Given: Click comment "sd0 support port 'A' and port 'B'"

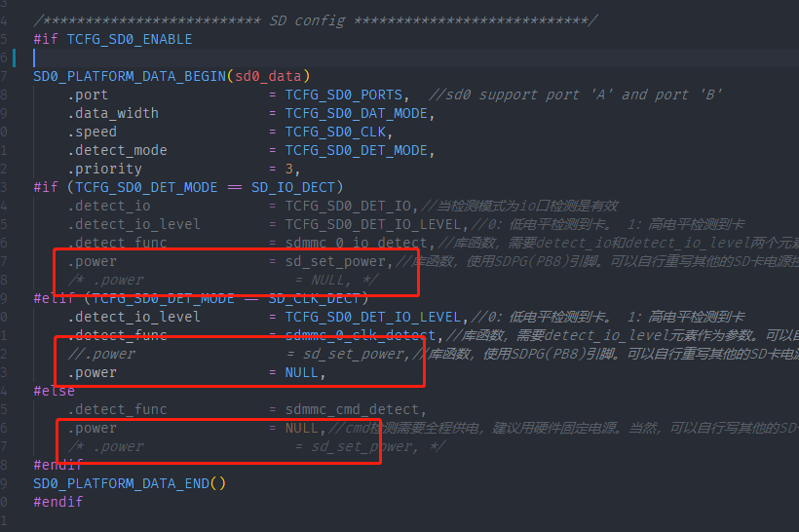Looking at the screenshot, I should [x=576, y=95].
